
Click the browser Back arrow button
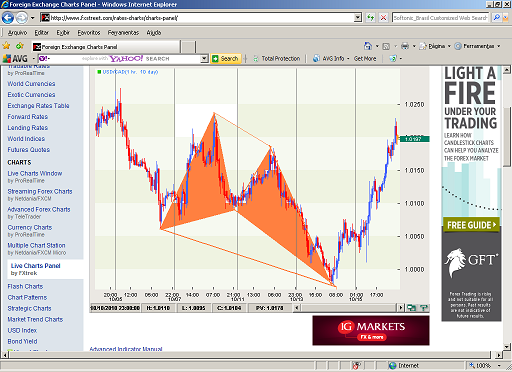click(x=8, y=18)
